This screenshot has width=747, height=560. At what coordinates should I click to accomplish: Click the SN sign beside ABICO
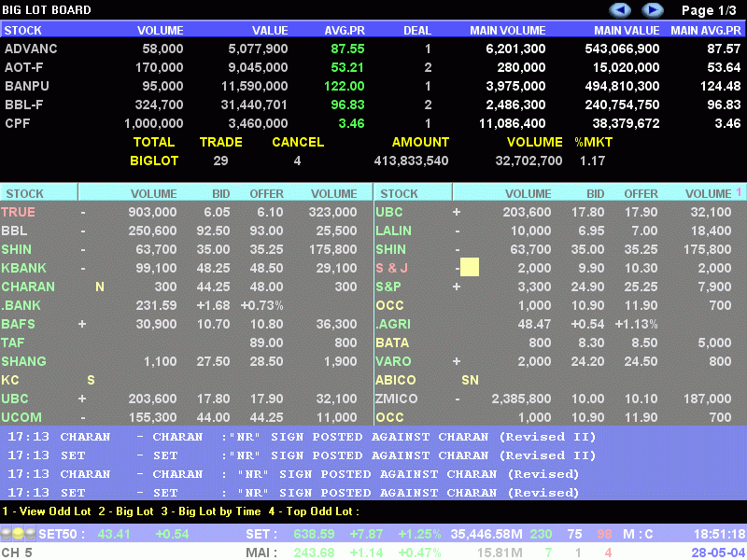tap(470, 380)
